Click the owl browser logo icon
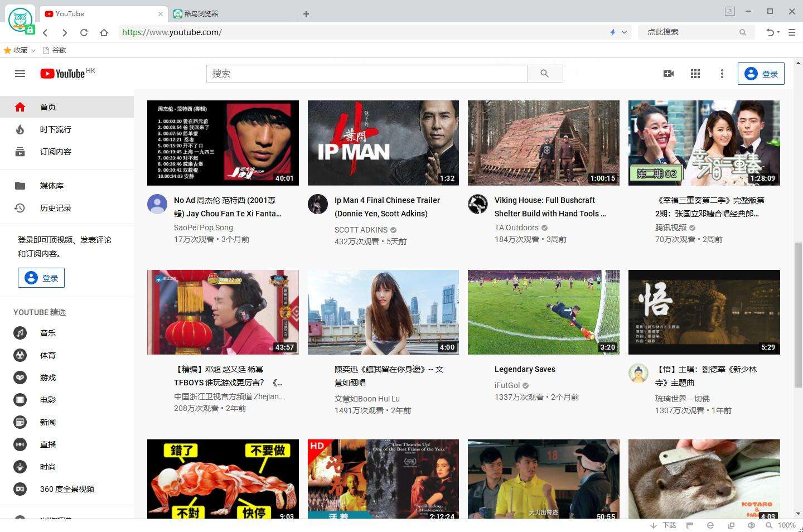Image resolution: width=803 pixels, height=532 pixels. pyautogui.click(x=21, y=20)
